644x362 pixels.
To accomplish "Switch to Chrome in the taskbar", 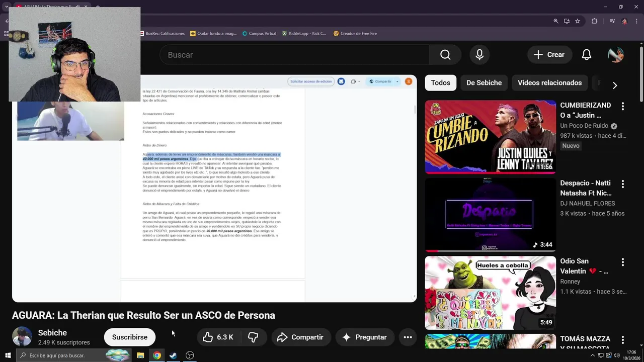I will (x=157, y=355).
